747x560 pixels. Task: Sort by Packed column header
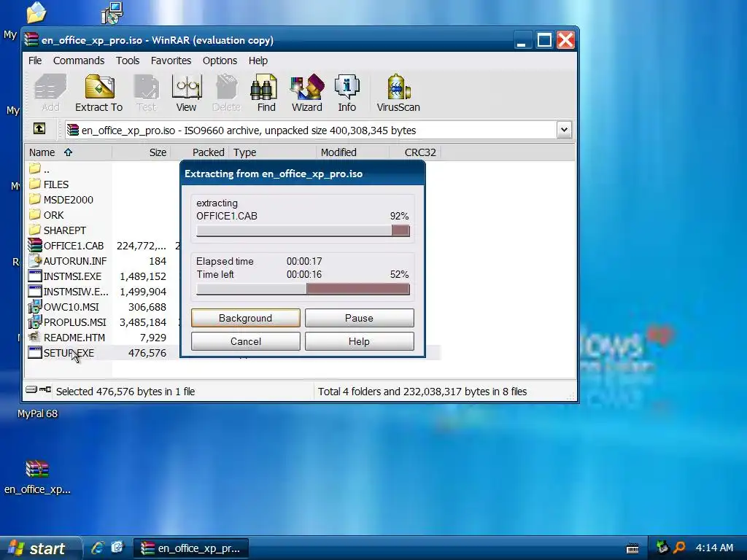click(x=199, y=152)
